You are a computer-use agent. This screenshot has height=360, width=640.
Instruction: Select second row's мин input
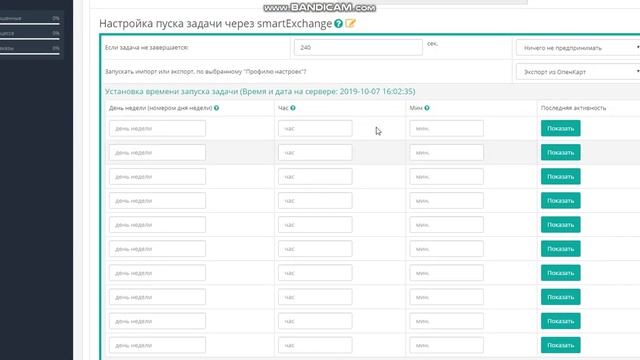click(x=447, y=153)
